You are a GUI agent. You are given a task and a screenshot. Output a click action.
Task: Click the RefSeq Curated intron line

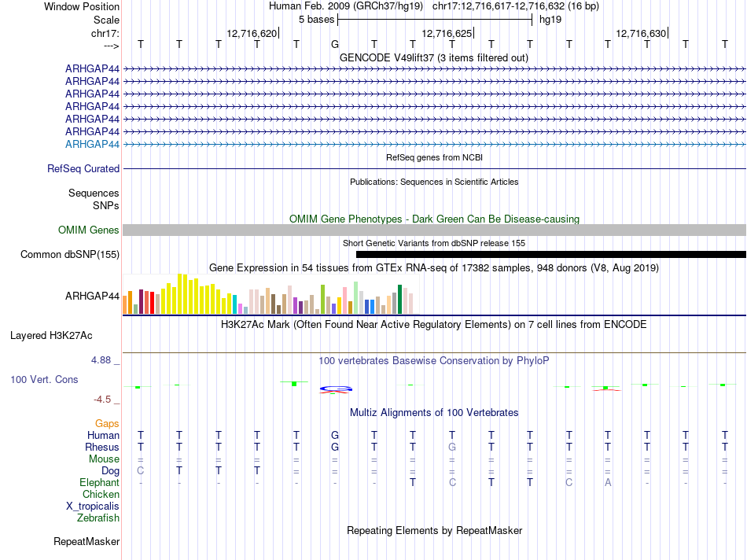pos(434,169)
